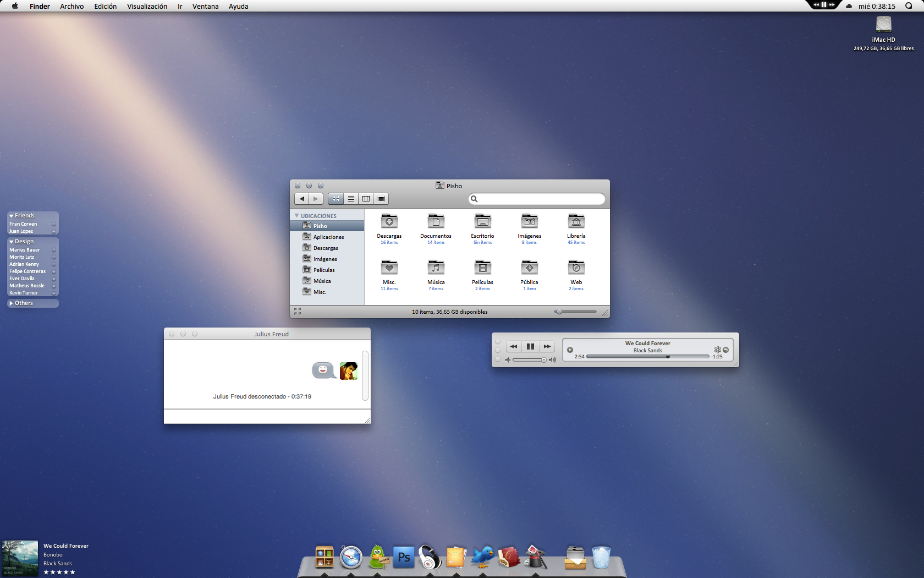This screenshot has height=578, width=924.
Task: Select Descargas in the Finder sidebar
Action: 327,248
